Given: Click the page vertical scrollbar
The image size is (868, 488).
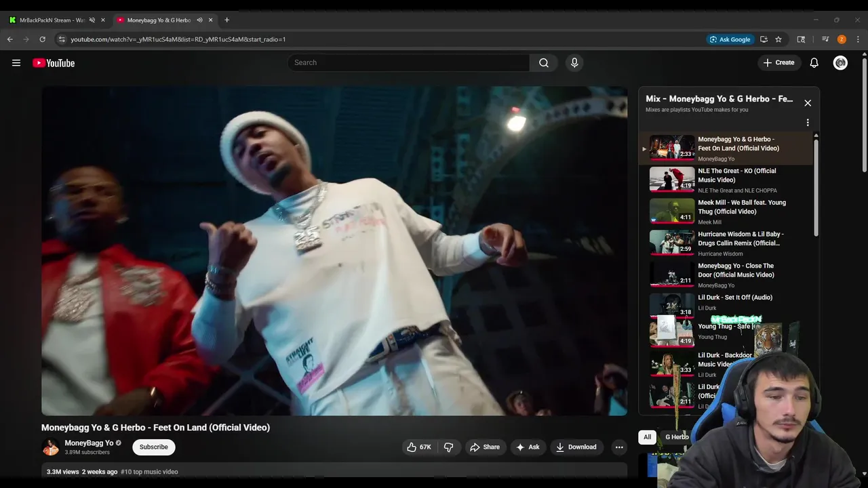Looking at the screenshot, I should pyautogui.click(x=863, y=115).
